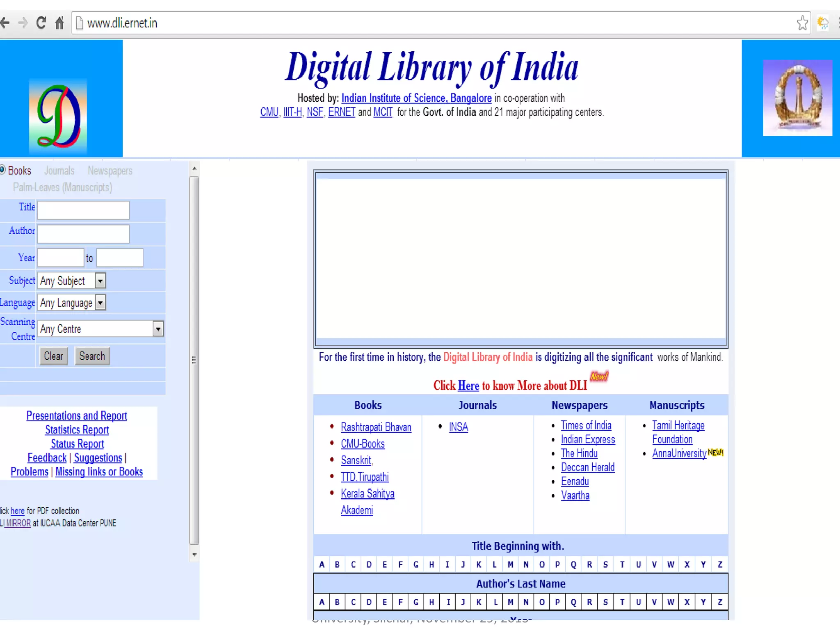
Task: Click the IISc emblem image
Action: point(797,98)
